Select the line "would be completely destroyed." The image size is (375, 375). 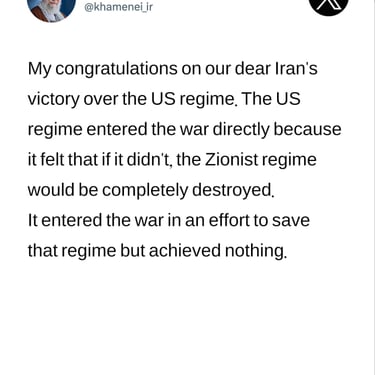[x=151, y=190]
